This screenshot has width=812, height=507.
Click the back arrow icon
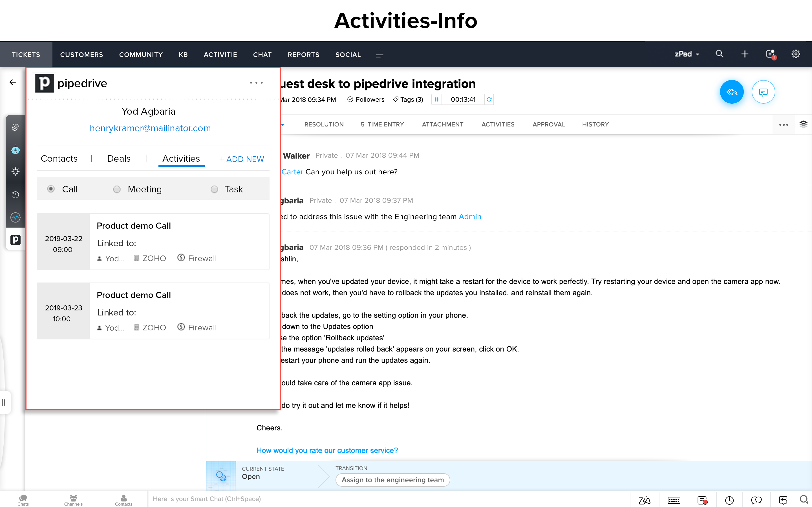(x=13, y=82)
